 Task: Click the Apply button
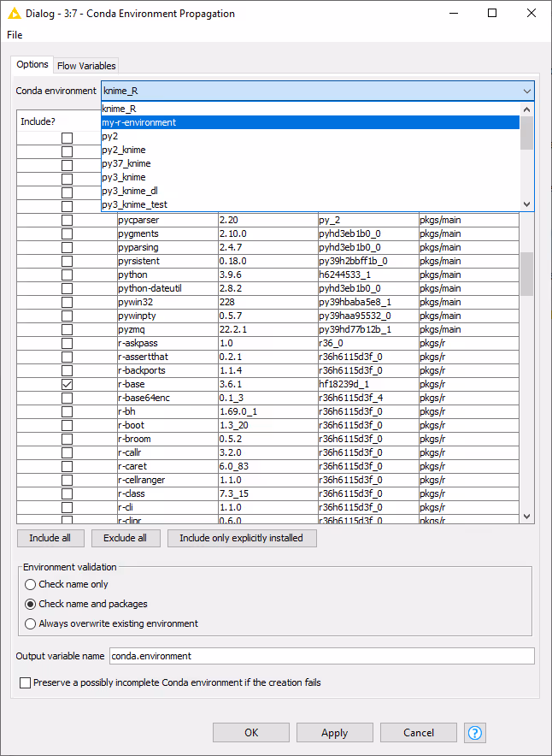(334, 733)
